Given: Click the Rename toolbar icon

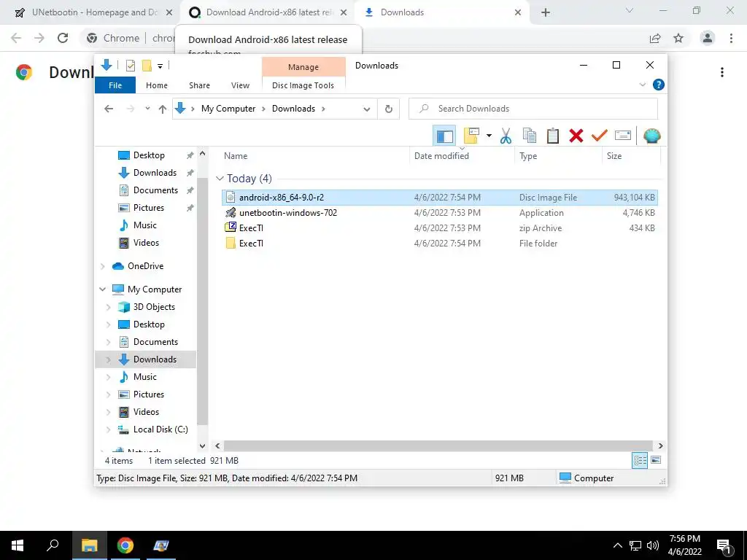Looking at the screenshot, I should coord(623,136).
